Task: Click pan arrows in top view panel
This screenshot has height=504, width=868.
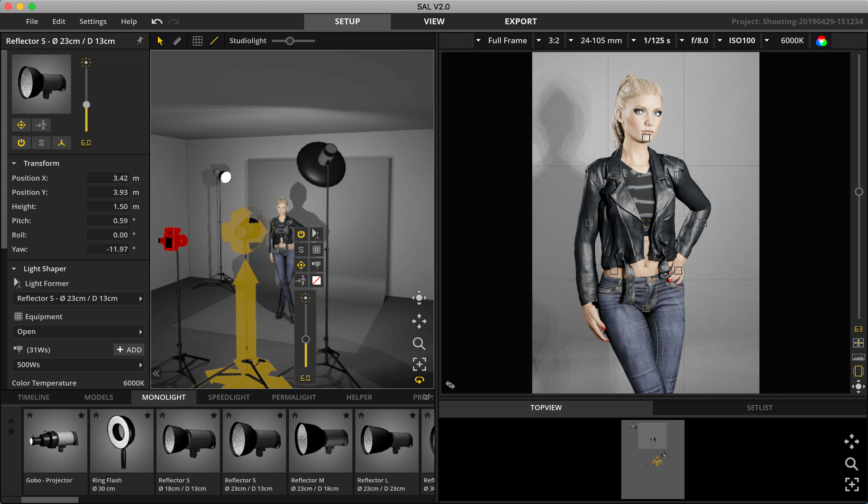Action: click(x=851, y=442)
